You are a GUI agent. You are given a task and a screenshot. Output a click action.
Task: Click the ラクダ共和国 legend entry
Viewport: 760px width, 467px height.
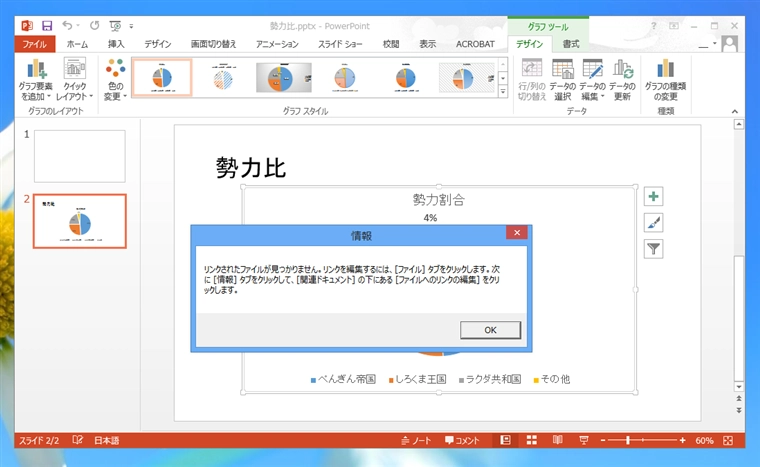click(x=490, y=379)
